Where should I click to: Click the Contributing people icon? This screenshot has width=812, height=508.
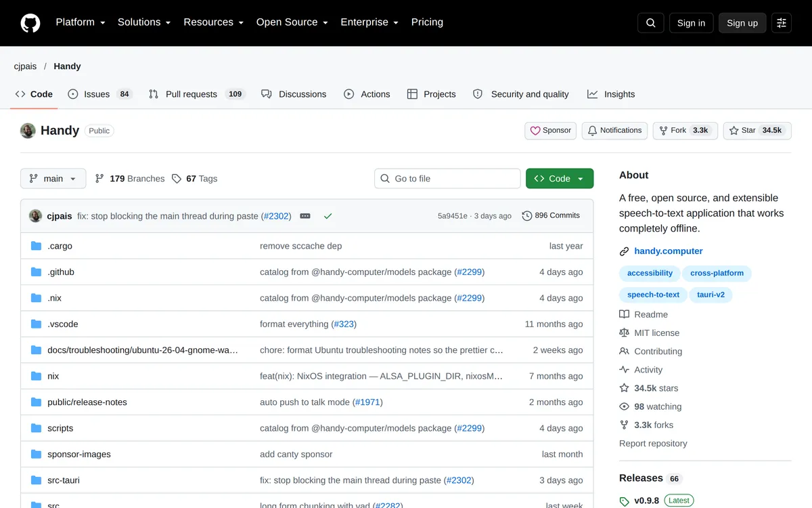point(625,352)
